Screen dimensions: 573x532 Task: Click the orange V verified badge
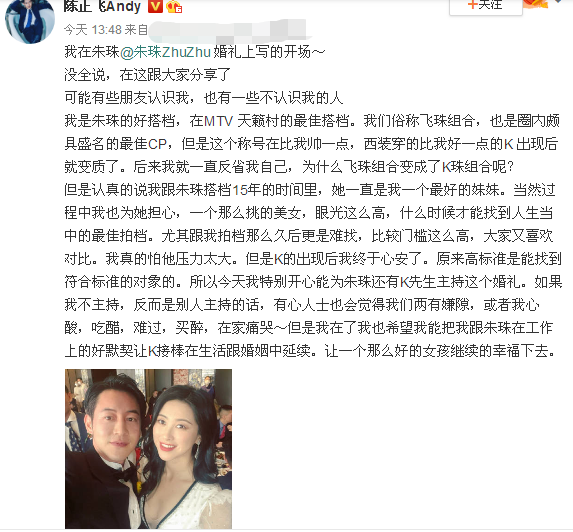coord(155,6)
